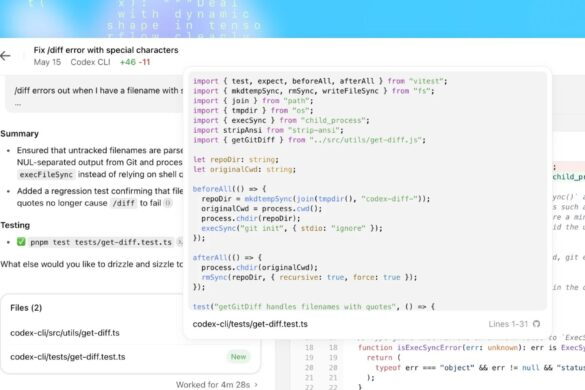Click the 'Codex CLI' repository label
Image resolution: width=585 pixels, height=390 pixels.
(x=91, y=62)
